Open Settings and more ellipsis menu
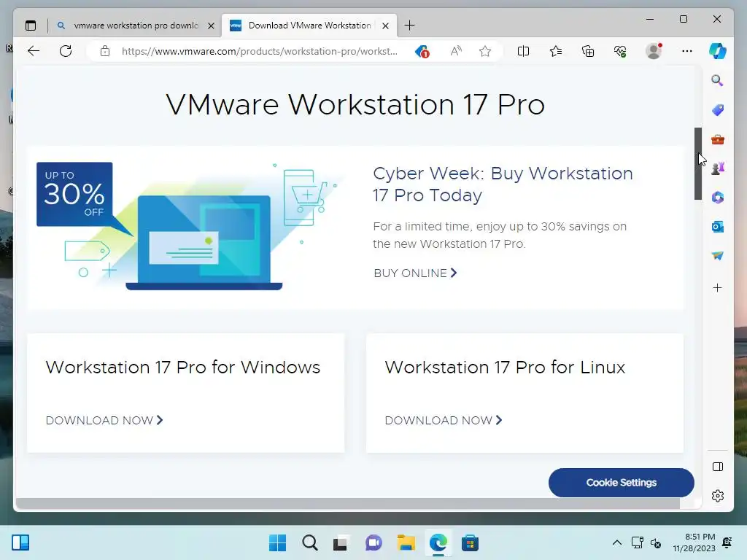This screenshot has width=747, height=560. click(687, 51)
